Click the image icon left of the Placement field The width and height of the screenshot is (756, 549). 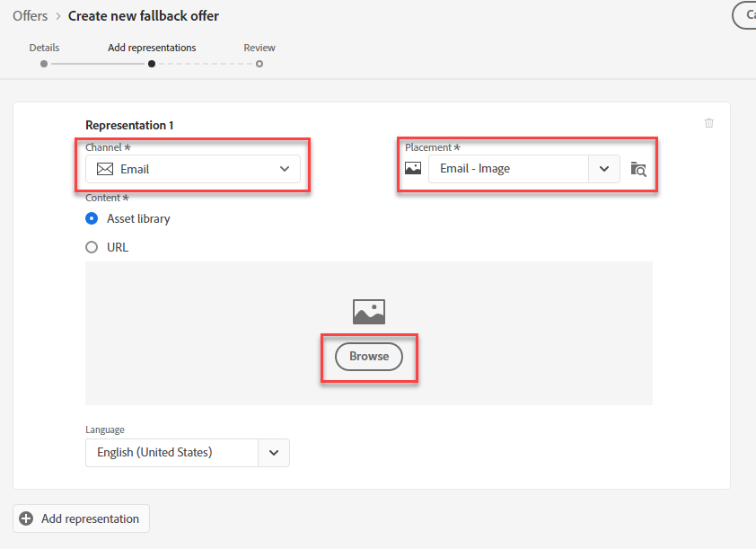pos(413,168)
